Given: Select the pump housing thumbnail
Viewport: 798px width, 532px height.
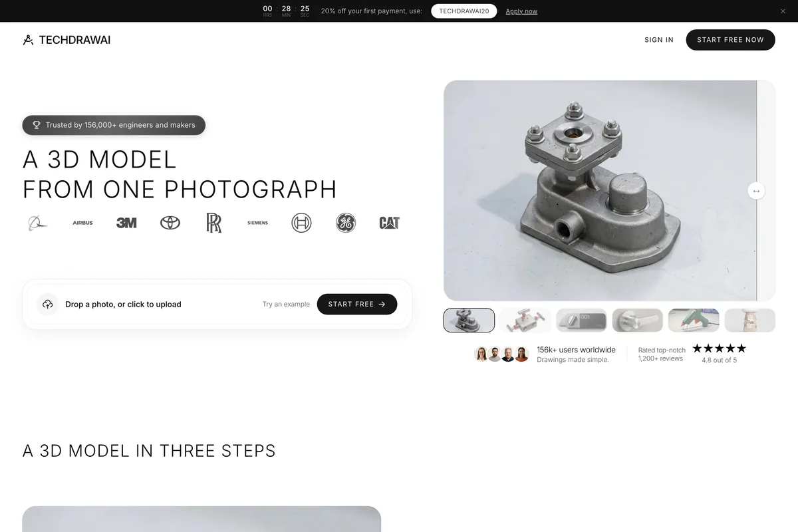Looking at the screenshot, I should (469, 320).
